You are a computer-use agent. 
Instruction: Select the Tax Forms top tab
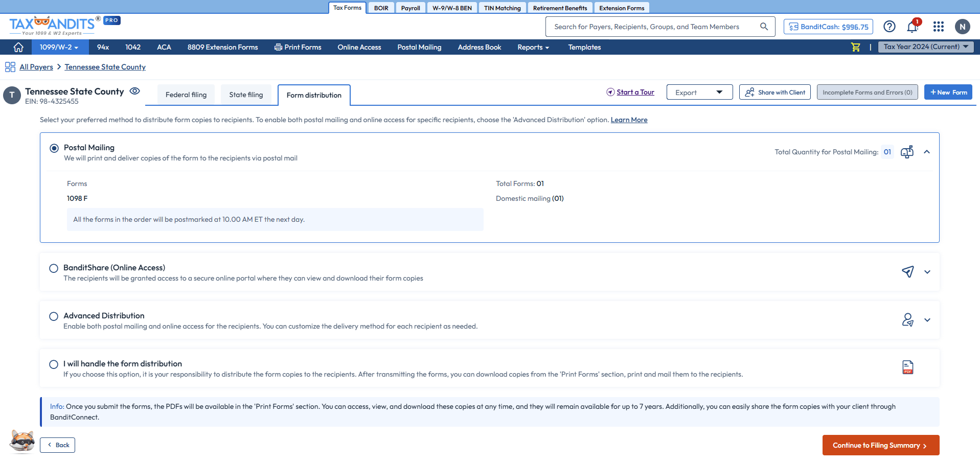click(347, 8)
